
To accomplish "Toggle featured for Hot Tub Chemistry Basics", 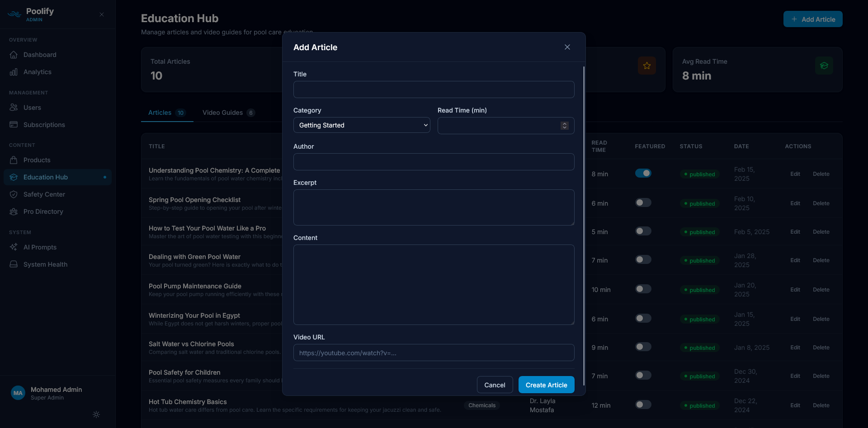I will click(x=643, y=404).
